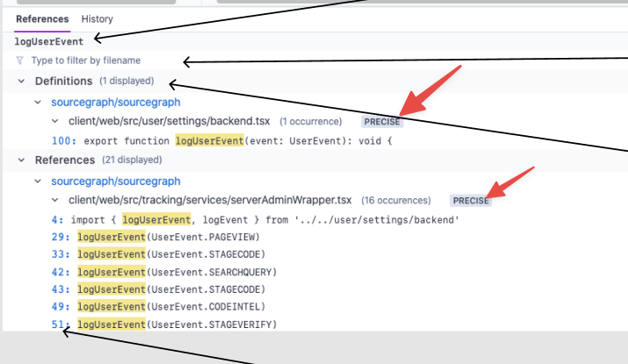
Task: Open sourcegraph/sourcegraph link under References
Action: tap(116, 181)
